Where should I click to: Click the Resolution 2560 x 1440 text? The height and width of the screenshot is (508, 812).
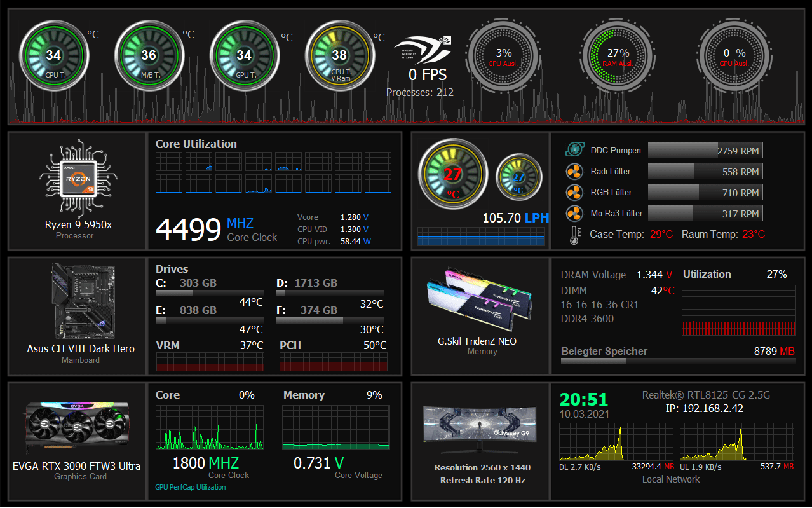click(483, 467)
